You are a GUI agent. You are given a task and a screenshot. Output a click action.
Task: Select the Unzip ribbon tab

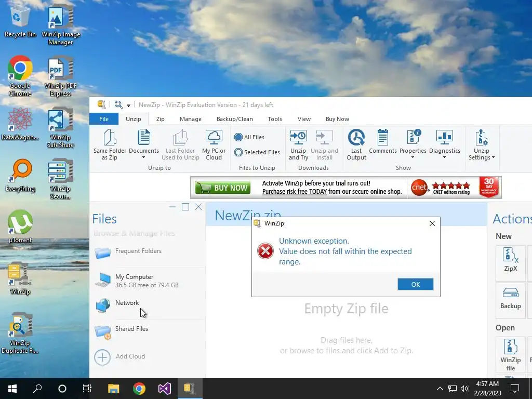pyautogui.click(x=134, y=119)
